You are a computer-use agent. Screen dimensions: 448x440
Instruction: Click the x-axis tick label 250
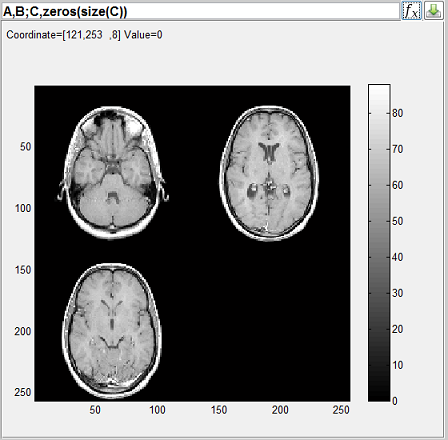point(341,410)
